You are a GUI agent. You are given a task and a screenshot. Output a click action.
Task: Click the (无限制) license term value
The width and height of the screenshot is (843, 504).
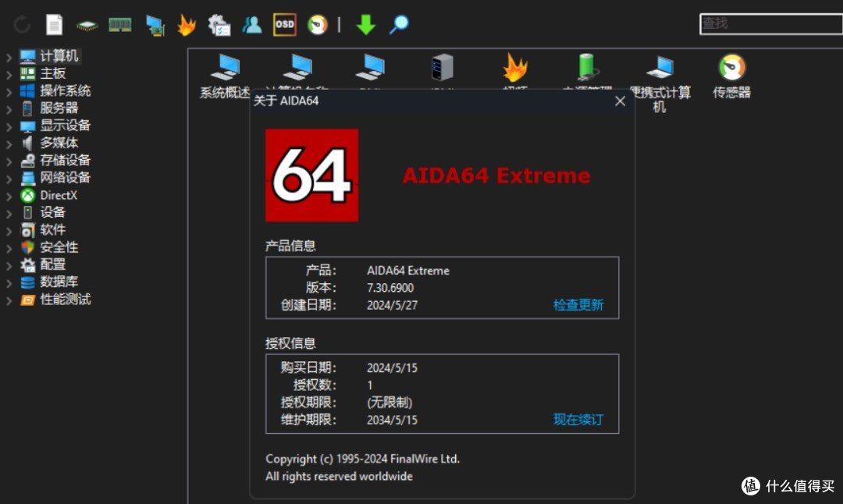(x=389, y=403)
